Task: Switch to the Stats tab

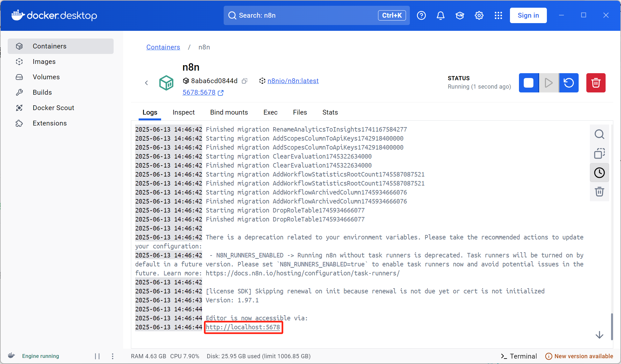Action: click(x=330, y=112)
